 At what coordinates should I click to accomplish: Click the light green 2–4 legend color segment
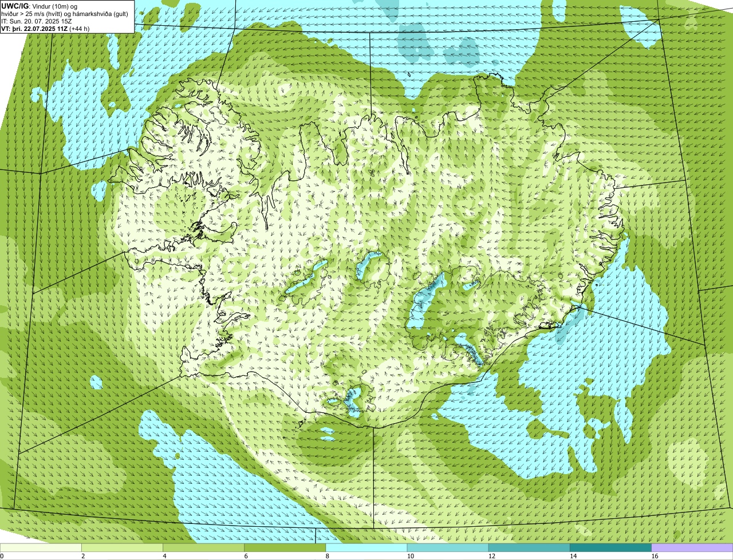coord(123,547)
